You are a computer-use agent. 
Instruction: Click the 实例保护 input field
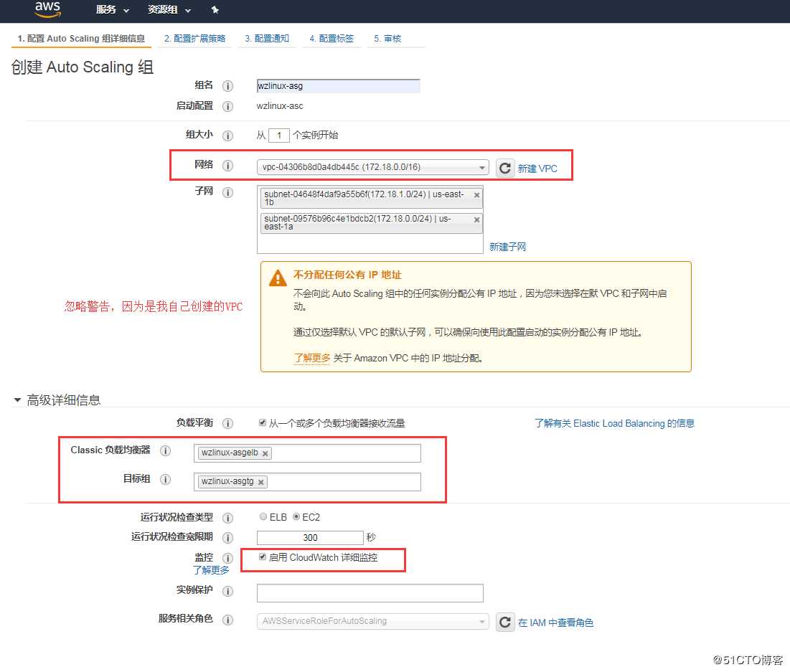(370, 593)
